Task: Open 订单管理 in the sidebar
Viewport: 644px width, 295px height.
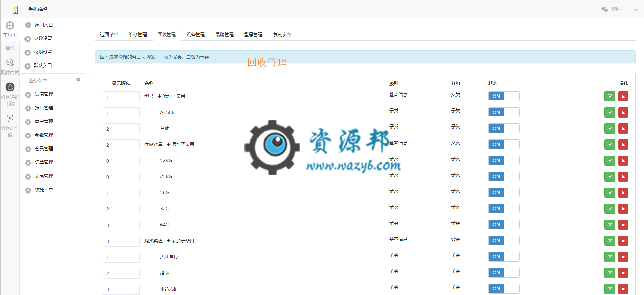Action: pos(44,162)
